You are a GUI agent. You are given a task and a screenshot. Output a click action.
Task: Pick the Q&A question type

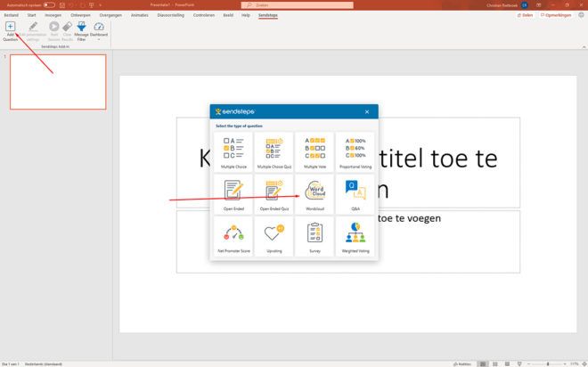pyautogui.click(x=355, y=194)
